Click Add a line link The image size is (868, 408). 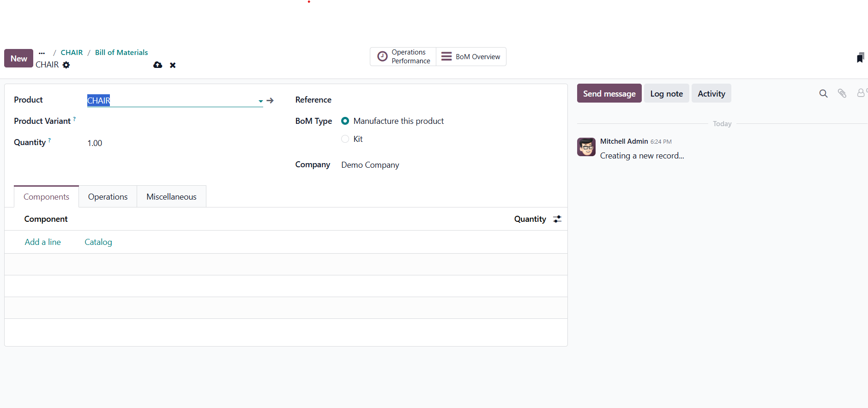tap(43, 242)
